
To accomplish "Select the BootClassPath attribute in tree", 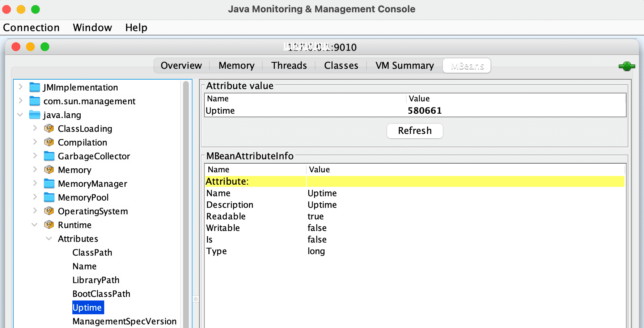I will (101, 294).
